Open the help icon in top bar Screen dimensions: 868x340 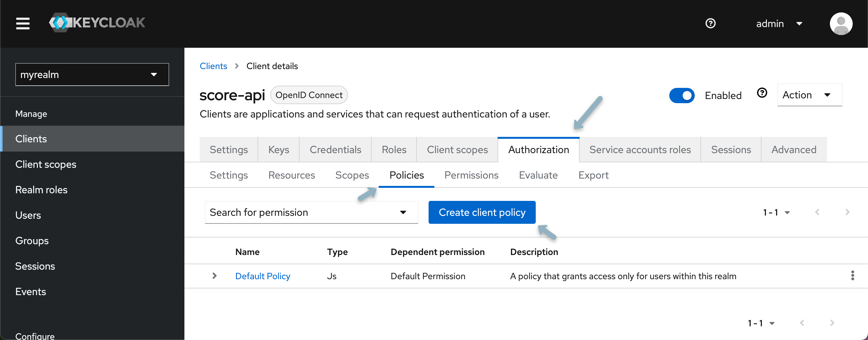coord(710,23)
